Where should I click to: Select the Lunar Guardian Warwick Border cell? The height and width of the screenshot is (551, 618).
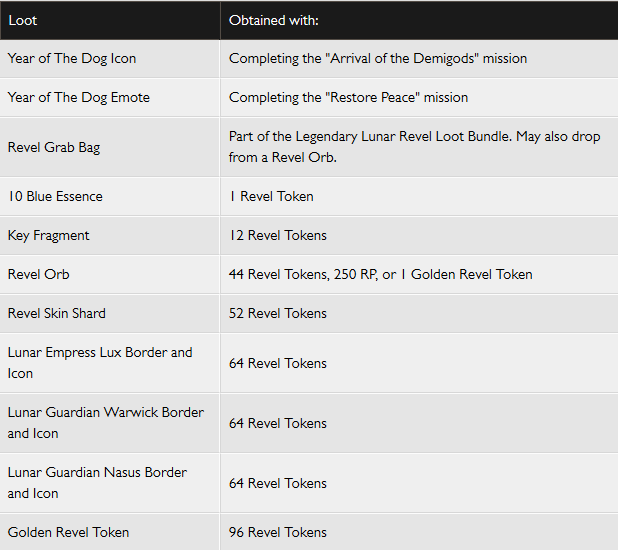[105, 423]
